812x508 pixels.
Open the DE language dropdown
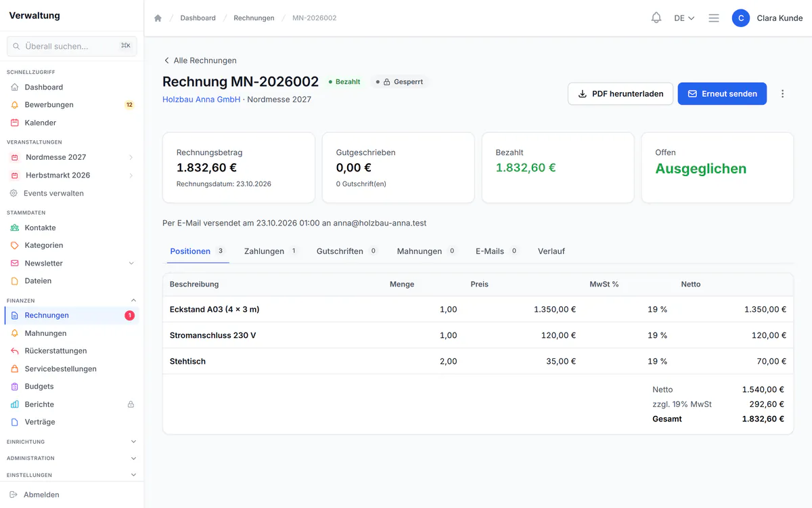[684, 18]
